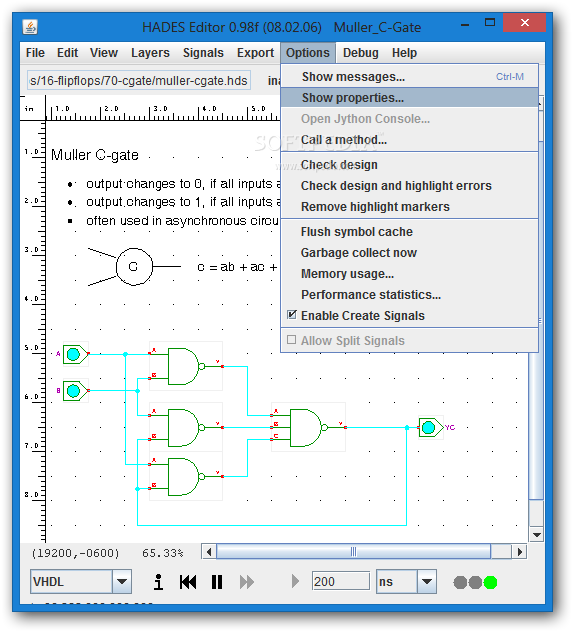Click the vertical scrollbar down arrow

[x=536, y=535]
